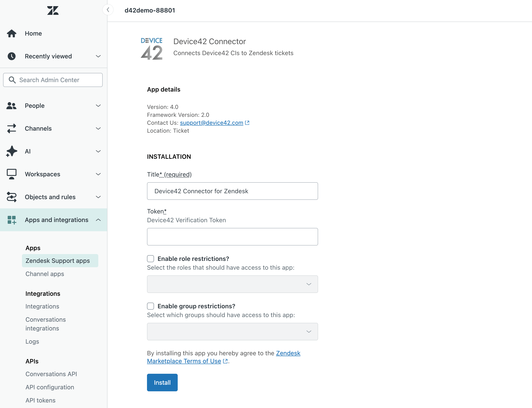The width and height of the screenshot is (532, 408).
Task: Enable group restrictions for the app
Action: click(x=150, y=306)
